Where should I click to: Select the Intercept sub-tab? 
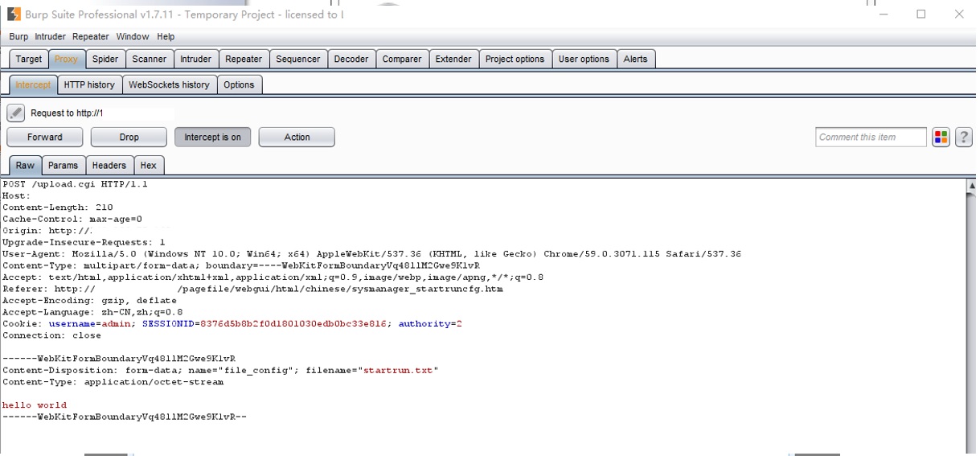[33, 85]
